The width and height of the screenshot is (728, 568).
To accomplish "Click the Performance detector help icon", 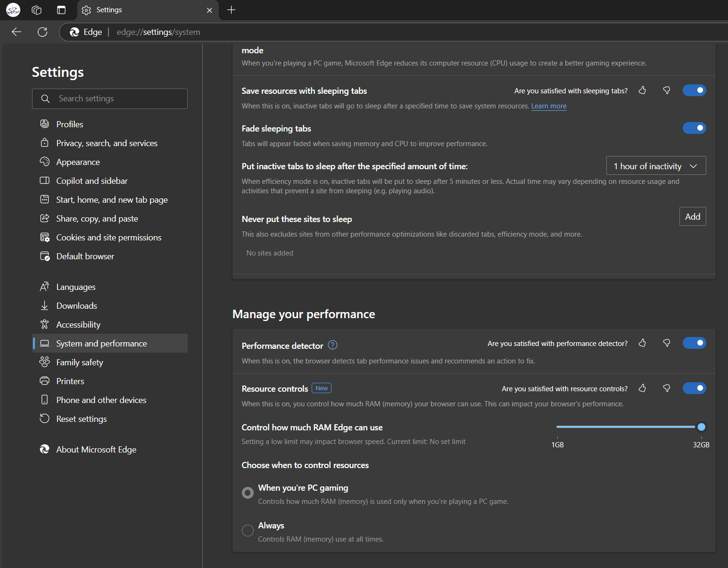I will coord(332,345).
